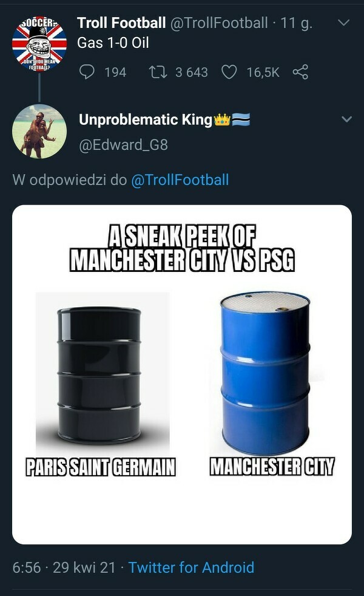Viewport: 364px width, 596px height.
Task: Like the Troll Football tweet
Action: click(229, 72)
